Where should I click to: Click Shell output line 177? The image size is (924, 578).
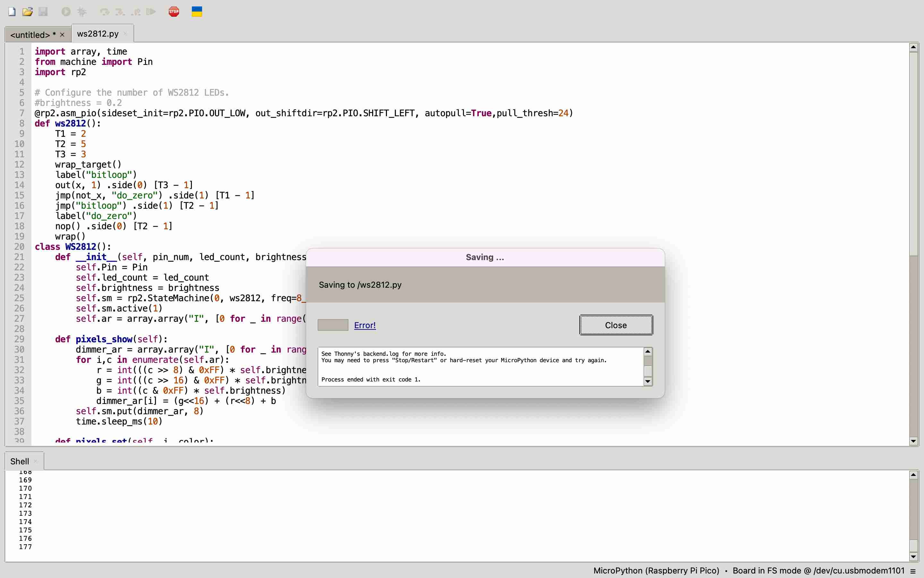coord(25,547)
